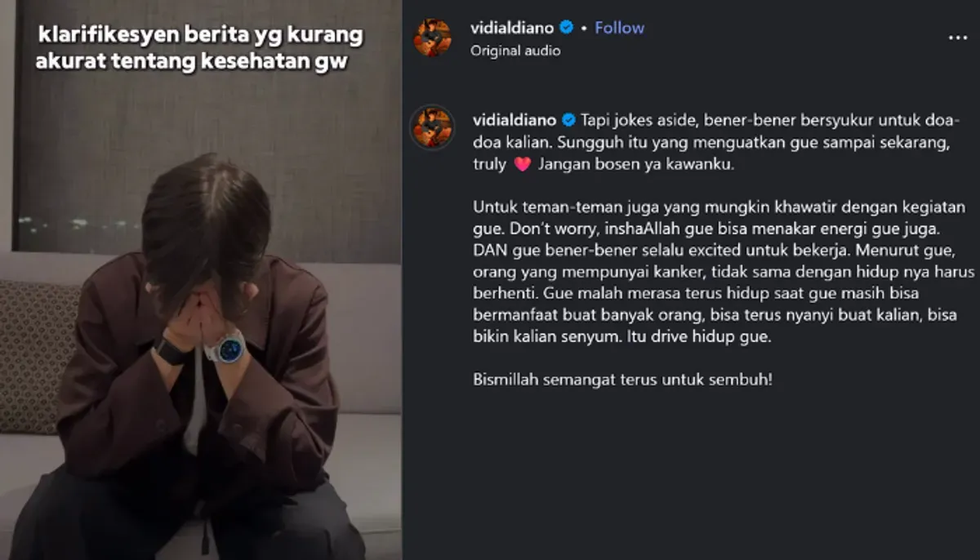The image size is (980, 560).
Task: Pause the reel video on the left
Action: (201, 280)
